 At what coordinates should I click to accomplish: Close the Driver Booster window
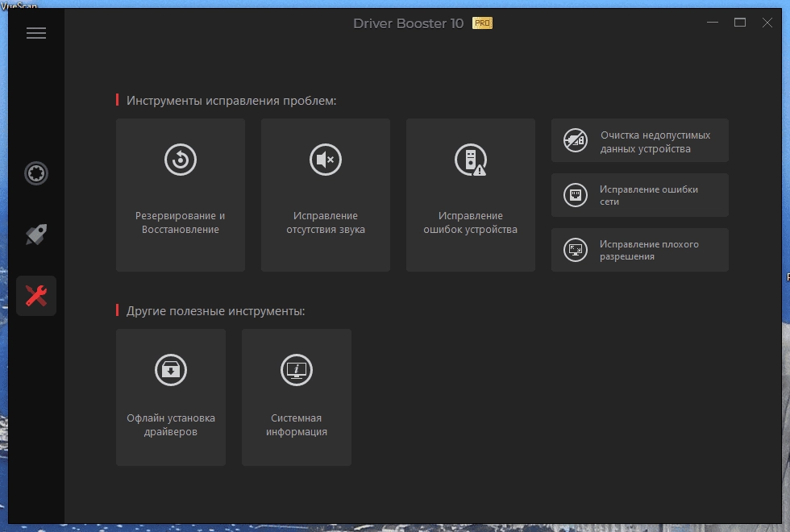tap(767, 23)
